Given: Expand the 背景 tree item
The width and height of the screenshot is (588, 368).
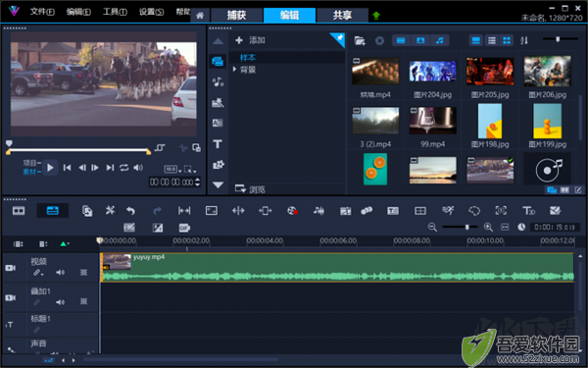Looking at the screenshot, I should pyautogui.click(x=235, y=70).
